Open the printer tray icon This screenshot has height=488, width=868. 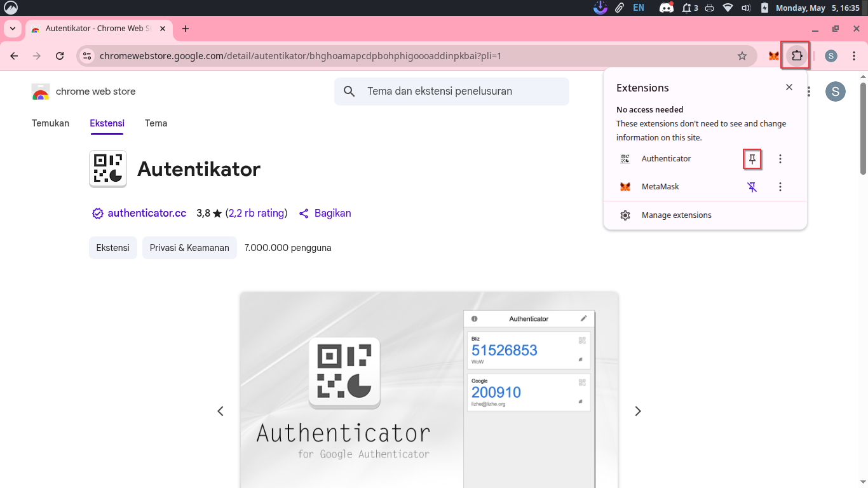click(x=710, y=8)
